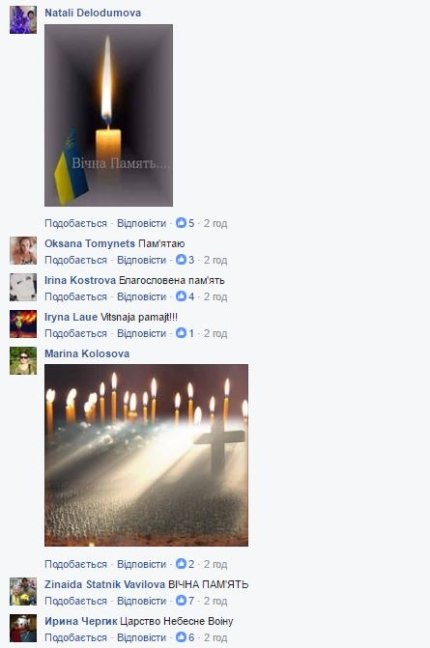Open Marina Kolosova's profile picture
Screen dimensions: 430x648
(23, 361)
